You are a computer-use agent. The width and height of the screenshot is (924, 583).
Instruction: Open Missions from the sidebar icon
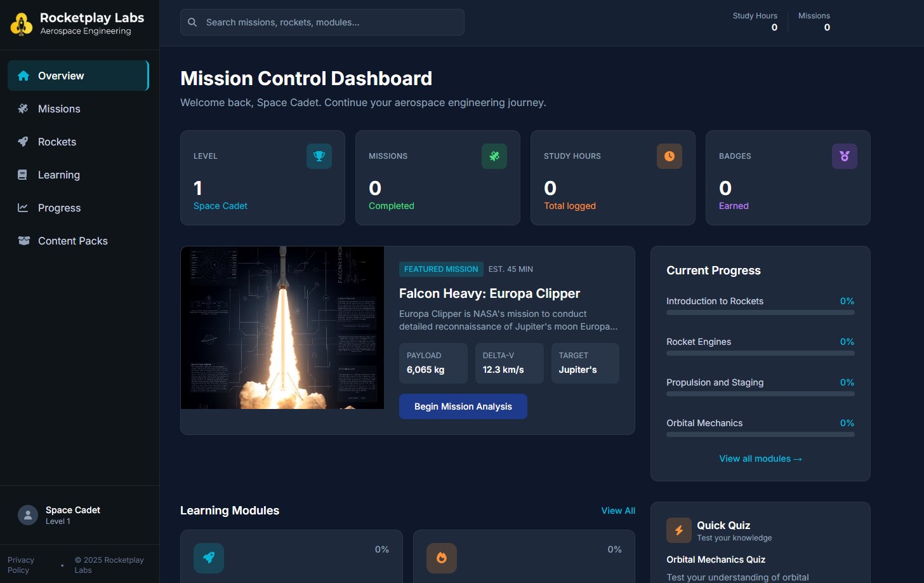coord(23,109)
